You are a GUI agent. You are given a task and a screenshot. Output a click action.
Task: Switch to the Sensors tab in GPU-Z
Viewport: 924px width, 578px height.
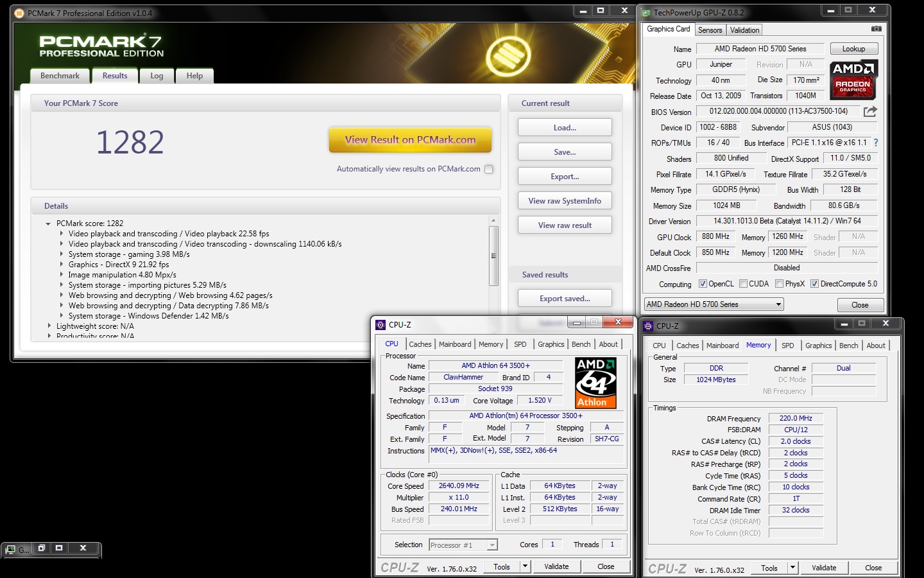point(710,30)
